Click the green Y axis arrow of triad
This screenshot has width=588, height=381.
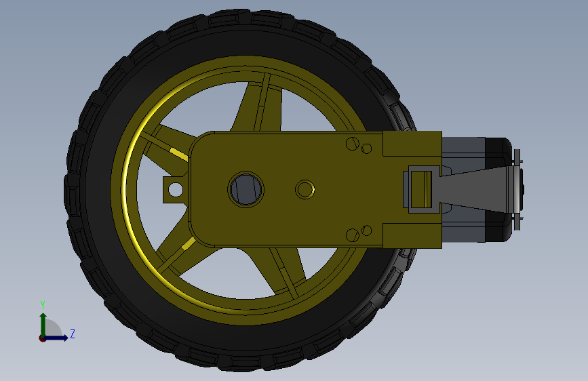43,324
